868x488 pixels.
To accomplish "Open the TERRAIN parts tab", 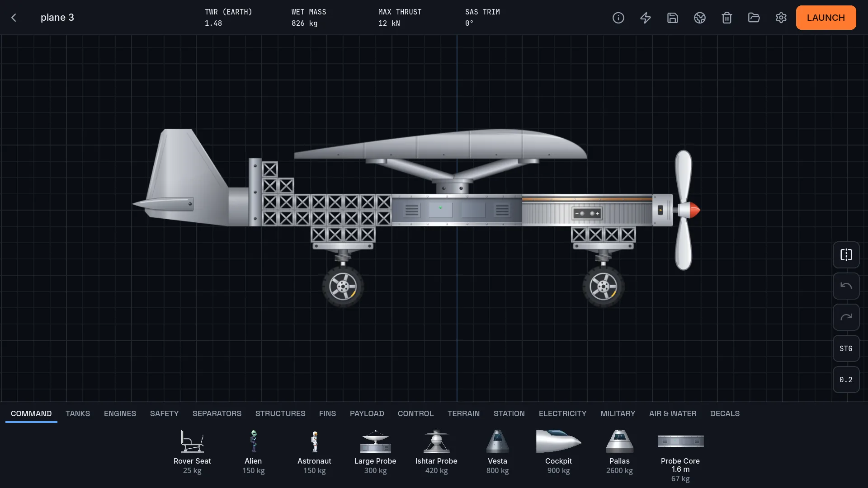I will [463, 413].
